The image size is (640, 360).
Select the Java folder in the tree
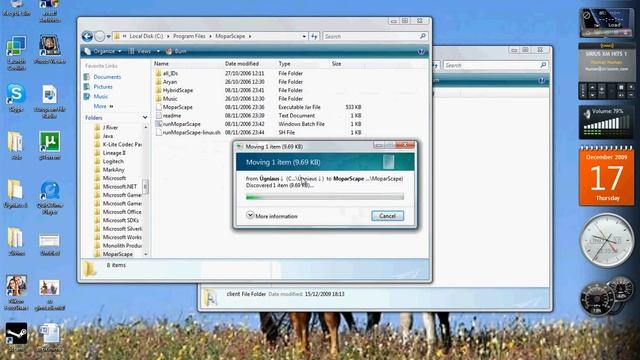click(x=108, y=136)
